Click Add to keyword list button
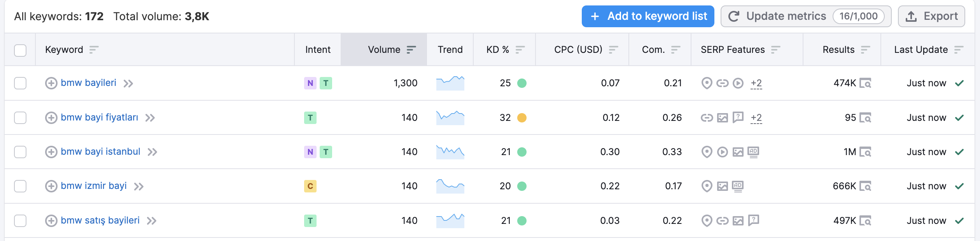Screen dimensions: 980x241 (x=648, y=16)
